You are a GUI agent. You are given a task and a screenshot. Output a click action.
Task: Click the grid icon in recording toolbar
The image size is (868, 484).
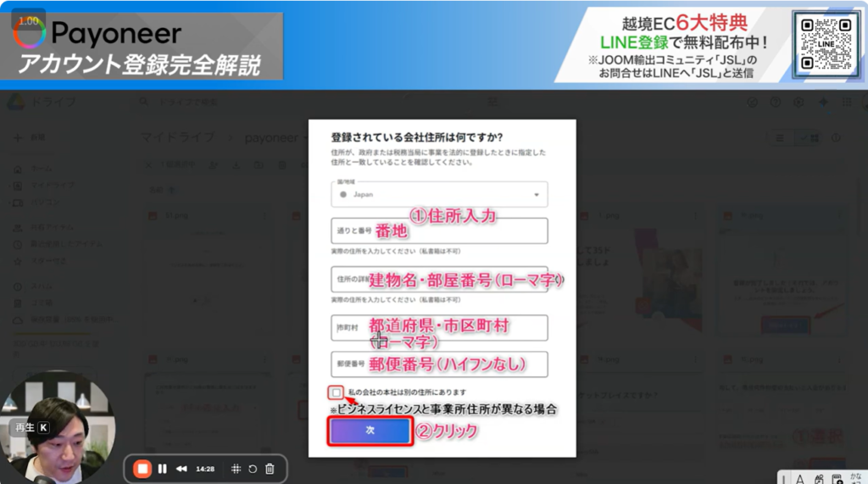236,469
